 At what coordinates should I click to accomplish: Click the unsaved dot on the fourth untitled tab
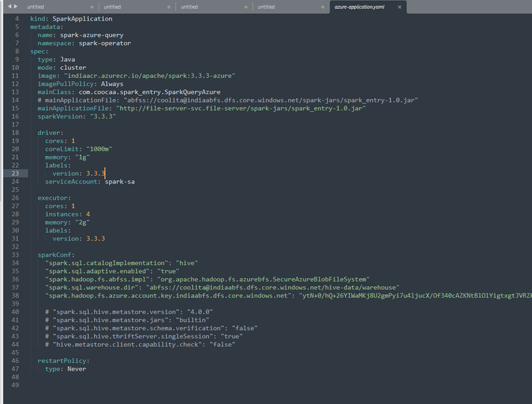(323, 7)
